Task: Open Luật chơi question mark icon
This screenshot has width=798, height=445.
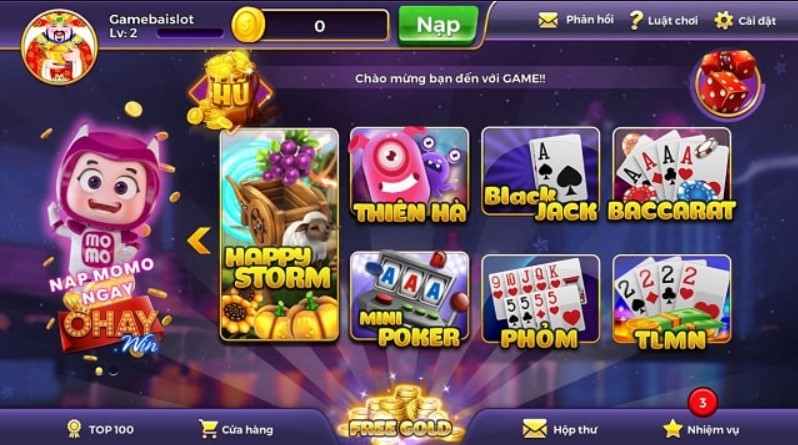Action: coord(636,20)
